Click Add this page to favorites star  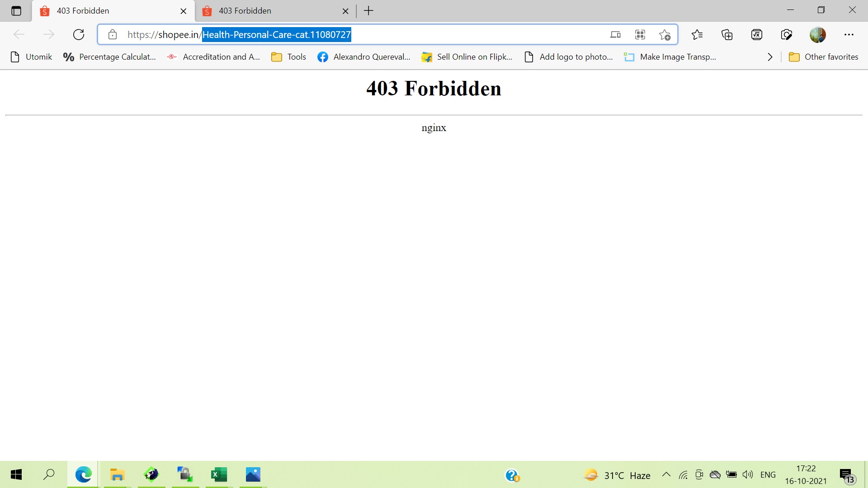click(665, 34)
